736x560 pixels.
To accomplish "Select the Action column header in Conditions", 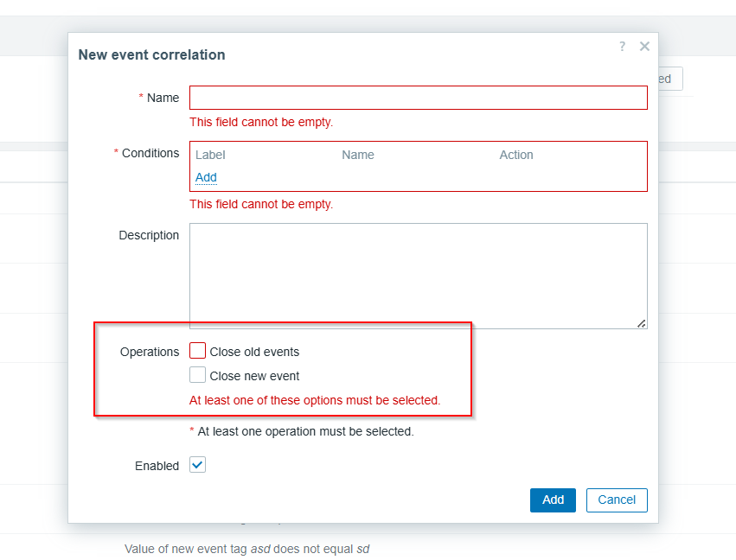I will pos(516,155).
